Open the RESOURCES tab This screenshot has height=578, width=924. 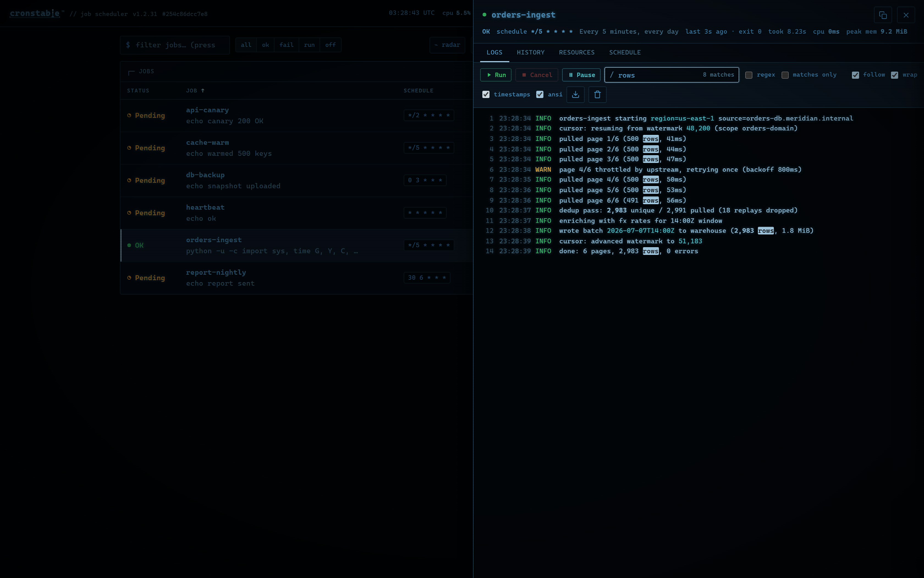point(577,52)
